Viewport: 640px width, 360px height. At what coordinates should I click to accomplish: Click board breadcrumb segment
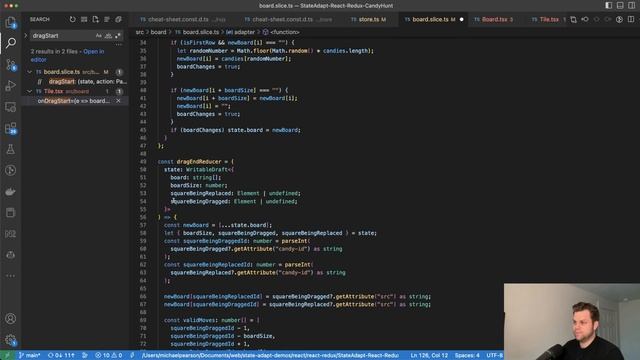[x=158, y=32]
